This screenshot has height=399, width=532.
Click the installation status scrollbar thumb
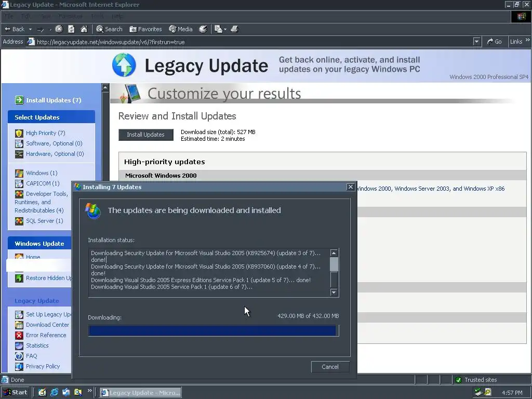(334, 264)
